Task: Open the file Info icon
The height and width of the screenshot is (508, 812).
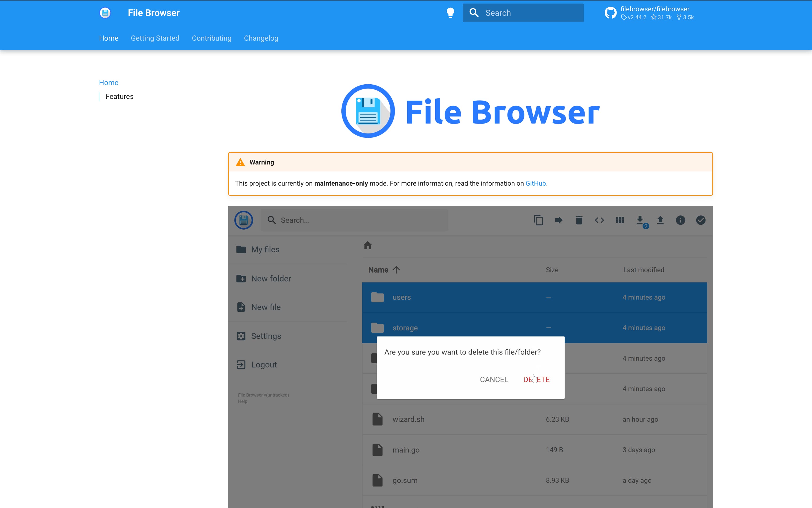Action: (x=681, y=220)
